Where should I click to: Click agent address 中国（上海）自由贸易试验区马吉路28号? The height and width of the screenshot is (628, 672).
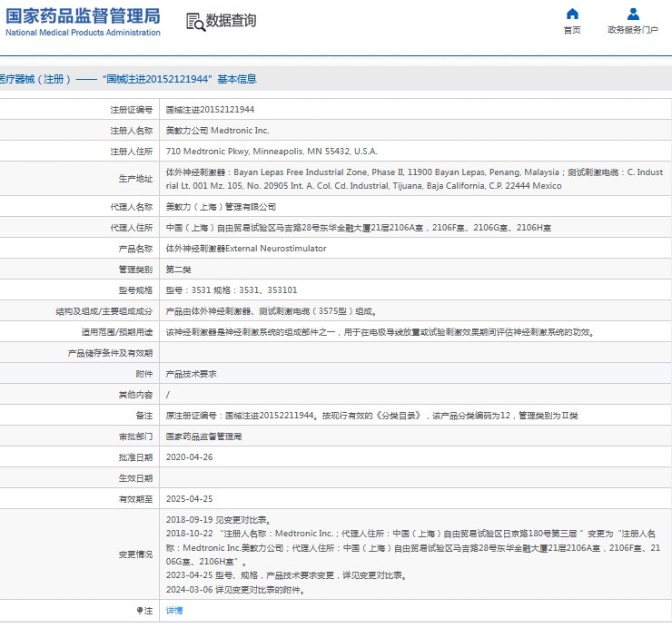[359, 228]
